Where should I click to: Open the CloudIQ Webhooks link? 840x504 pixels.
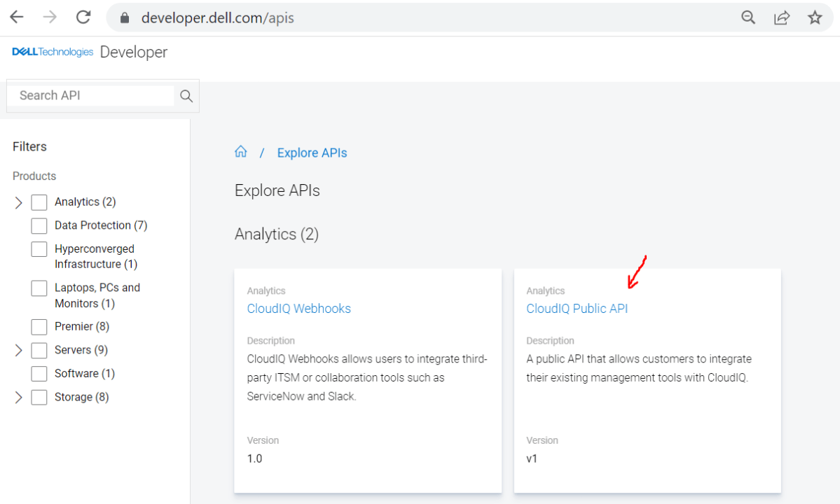pyautogui.click(x=298, y=308)
